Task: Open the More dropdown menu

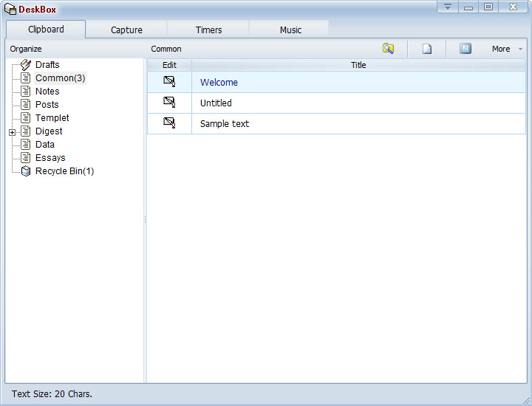Action: click(x=507, y=49)
